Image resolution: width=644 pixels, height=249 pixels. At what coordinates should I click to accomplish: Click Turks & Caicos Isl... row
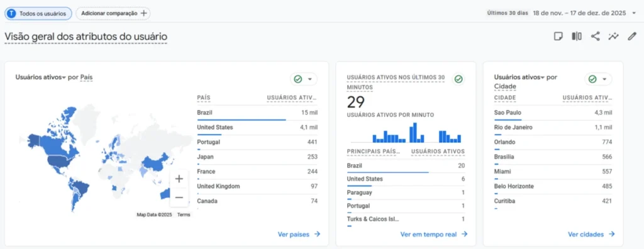pyautogui.click(x=406, y=219)
